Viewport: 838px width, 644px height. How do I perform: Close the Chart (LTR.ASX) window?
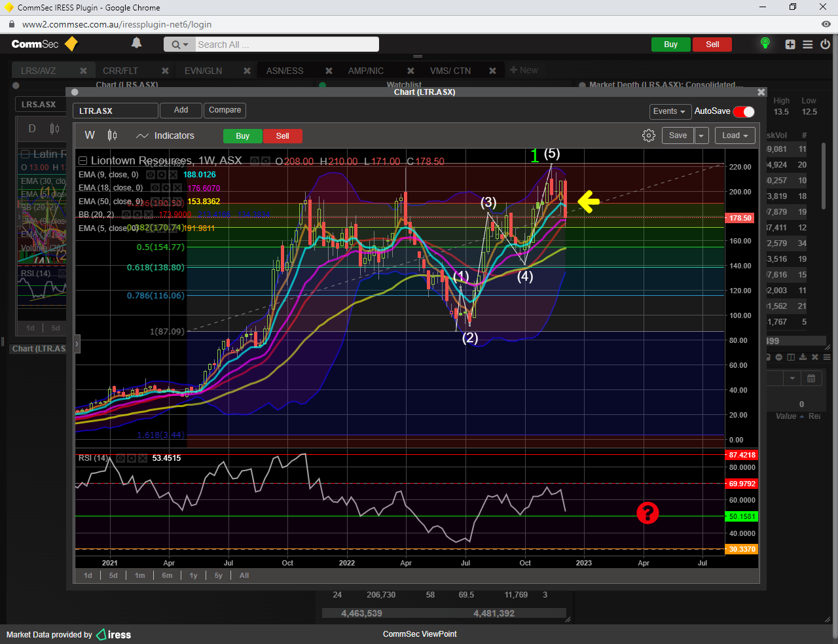pos(761,92)
